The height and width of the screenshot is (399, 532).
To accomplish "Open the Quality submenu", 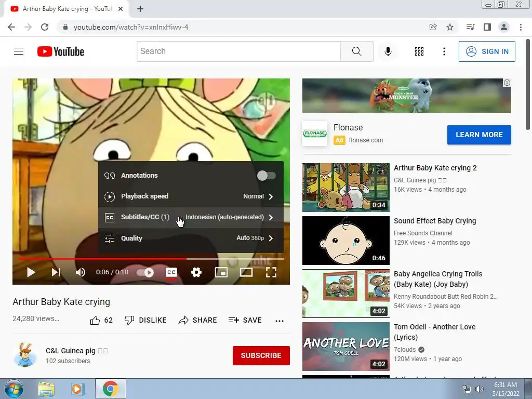I will [x=191, y=238].
